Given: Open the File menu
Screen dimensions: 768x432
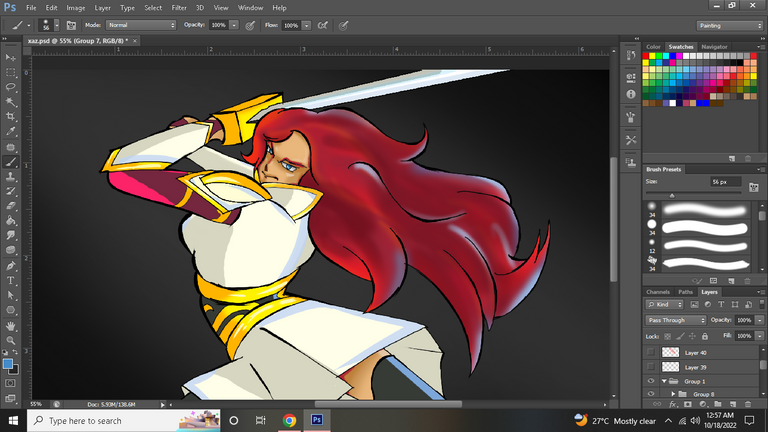Looking at the screenshot, I should [31, 8].
